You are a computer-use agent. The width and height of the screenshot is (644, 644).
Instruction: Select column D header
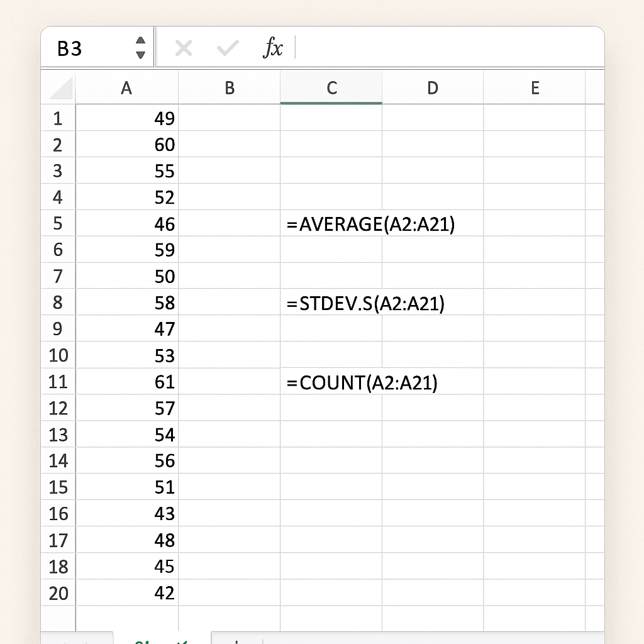[433, 88]
